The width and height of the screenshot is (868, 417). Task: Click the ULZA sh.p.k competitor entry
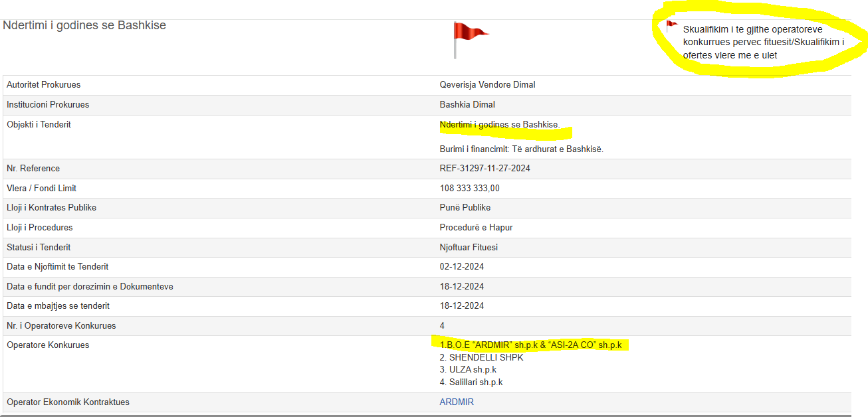(x=468, y=369)
